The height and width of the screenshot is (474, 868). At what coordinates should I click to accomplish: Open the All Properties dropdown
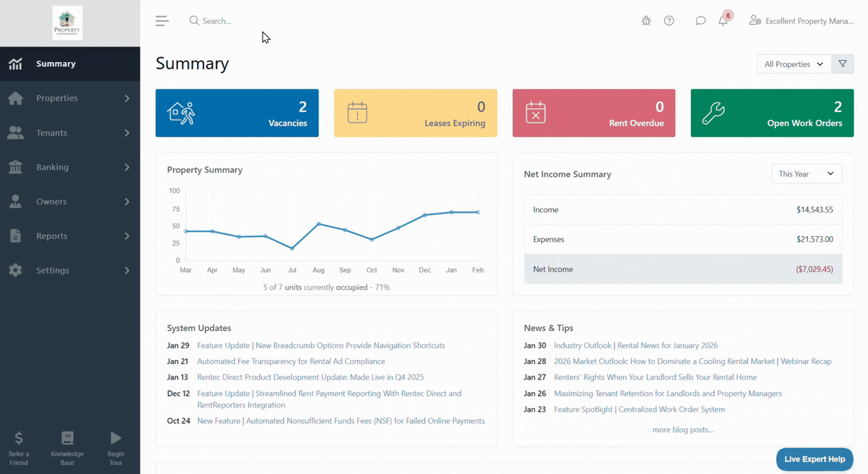click(794, 64)
